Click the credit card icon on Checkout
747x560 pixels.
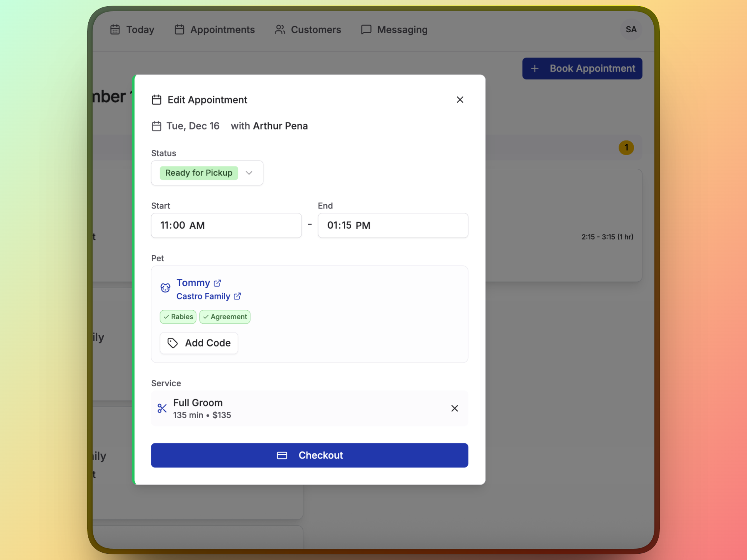pos(282,455)
